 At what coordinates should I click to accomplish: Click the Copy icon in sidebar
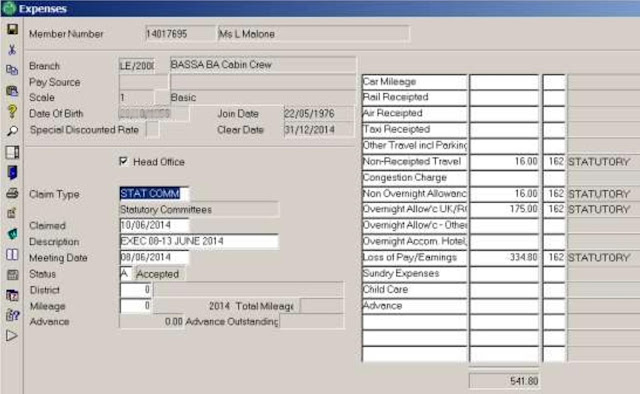click(x=12, y=70)
